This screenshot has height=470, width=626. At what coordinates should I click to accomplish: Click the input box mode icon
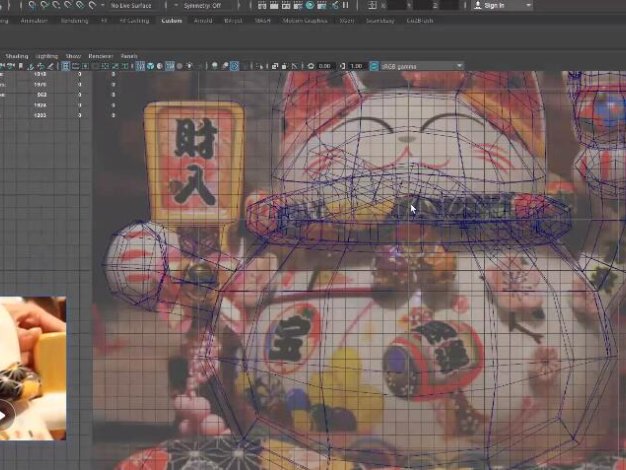pyautogui.click(x=372, y=6)
